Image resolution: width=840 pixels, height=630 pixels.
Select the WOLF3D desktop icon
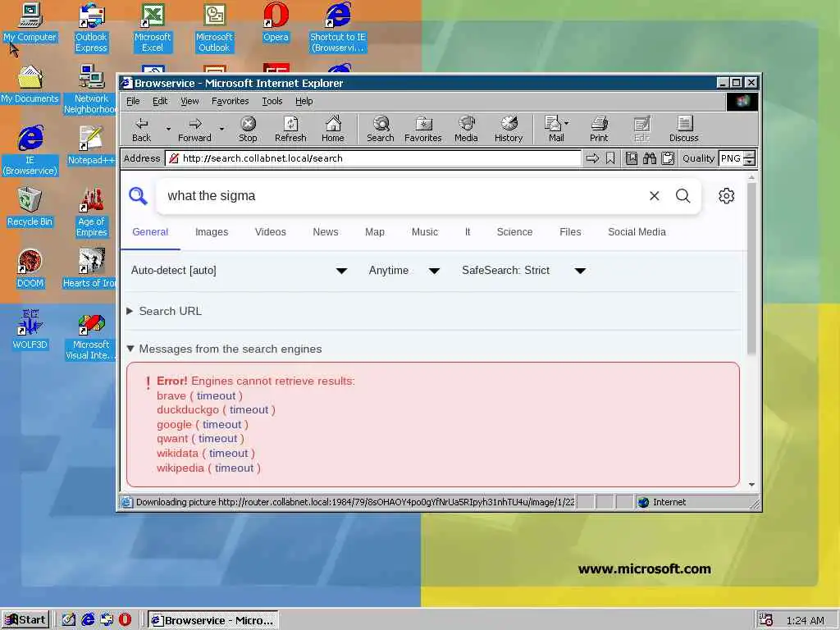pyautogui.click(x=30, y=330)
